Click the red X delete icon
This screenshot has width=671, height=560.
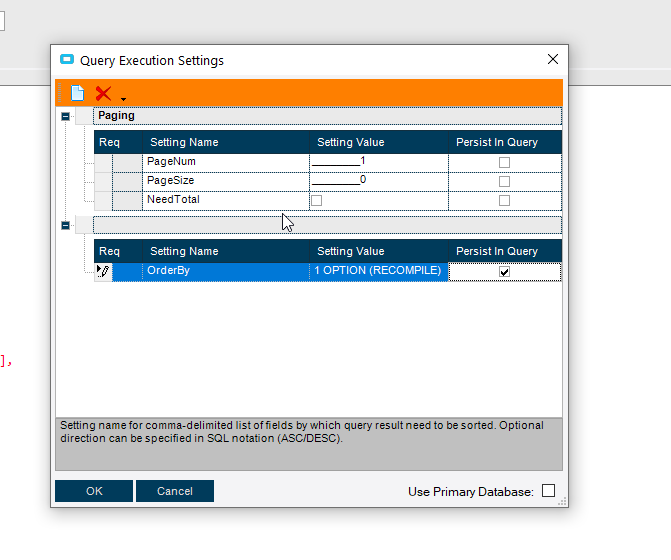coord(103,93)
